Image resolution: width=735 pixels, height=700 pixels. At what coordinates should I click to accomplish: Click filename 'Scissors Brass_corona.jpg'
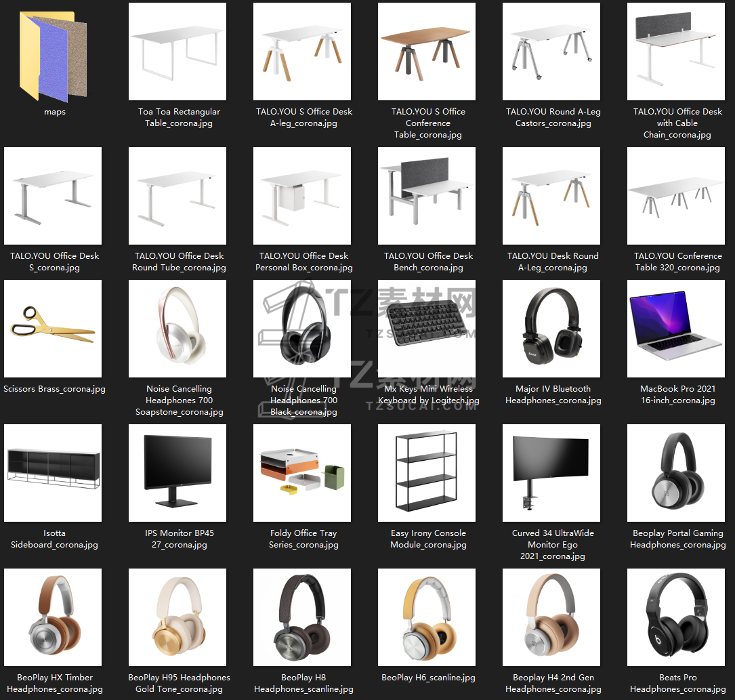click(54, 389)
